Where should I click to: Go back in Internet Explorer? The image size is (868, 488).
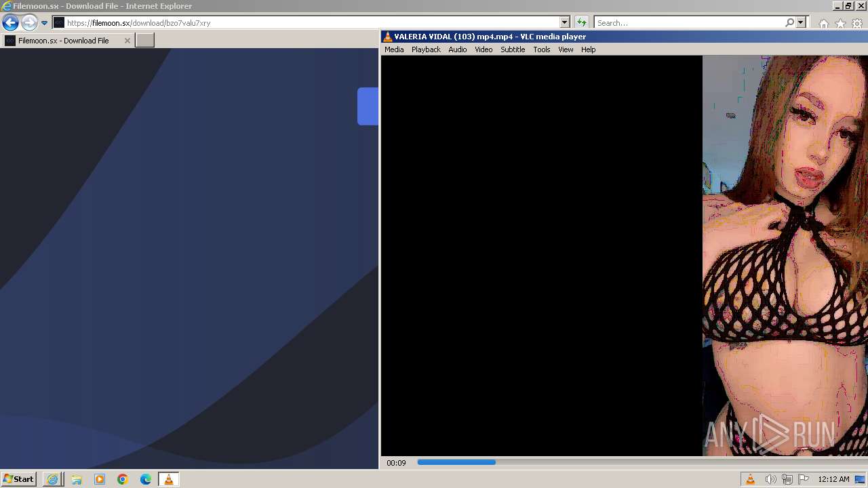10,22
